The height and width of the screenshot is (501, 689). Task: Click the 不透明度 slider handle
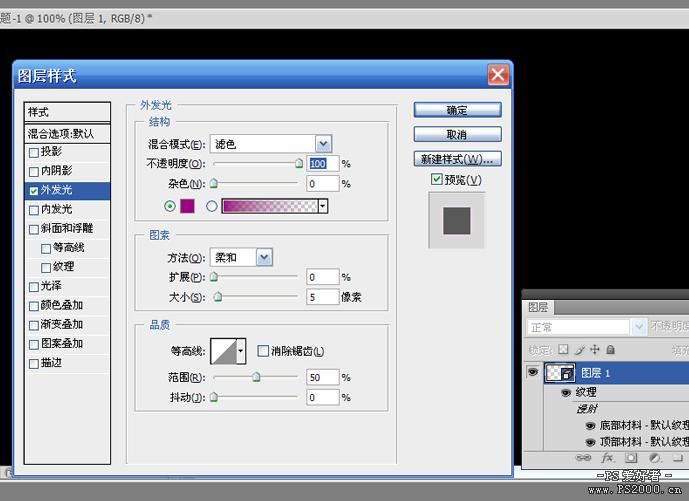(299, 163)
